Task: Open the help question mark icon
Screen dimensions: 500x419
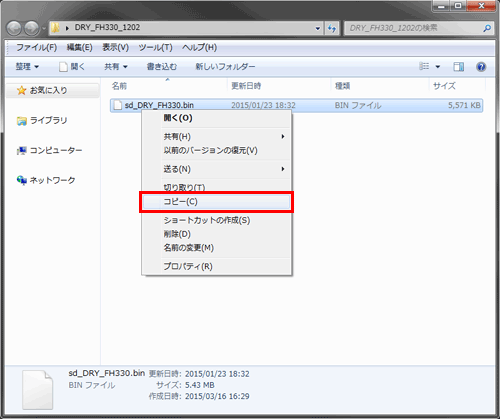Action: coord(481,67)
